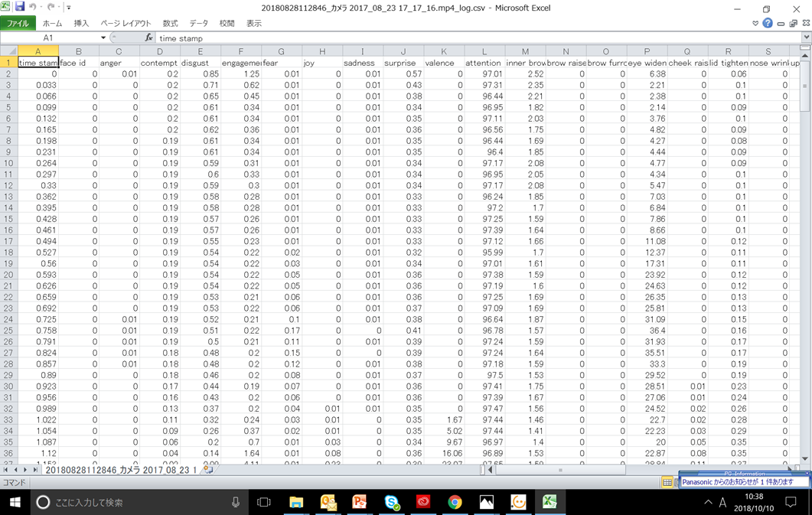Click the anger header cell
This screenshot has width=812, height=515.
(x=119, y=63)
